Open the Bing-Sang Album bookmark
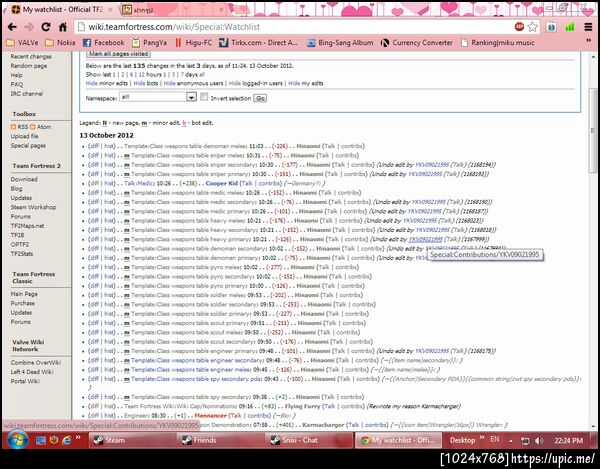 coord(340,42)
